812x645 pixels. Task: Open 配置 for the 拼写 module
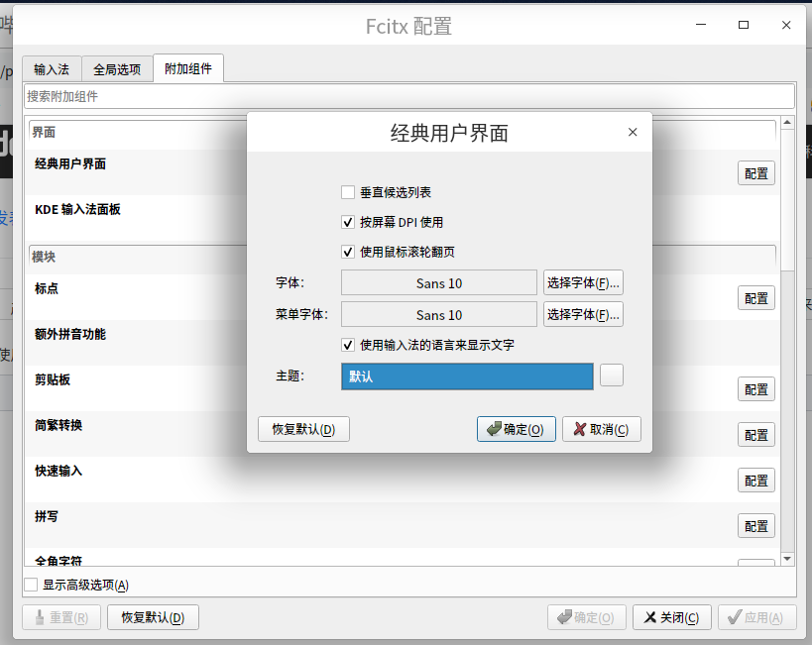(x=755, y=525)
